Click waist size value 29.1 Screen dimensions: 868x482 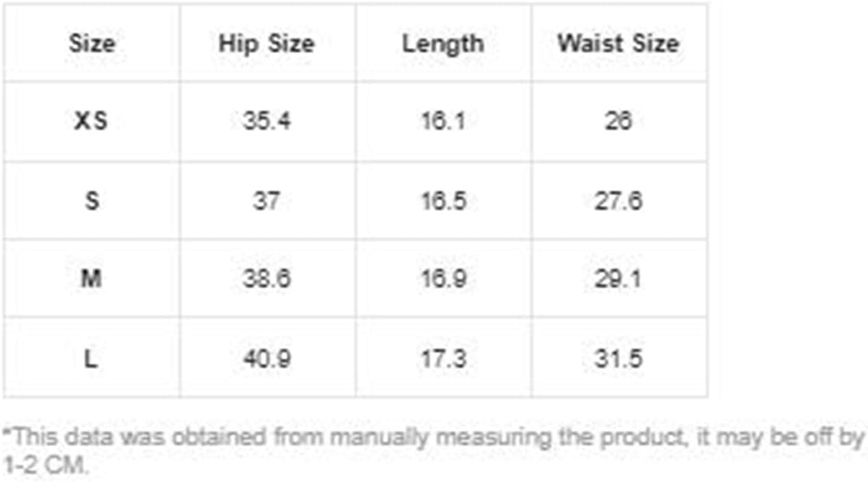618,279
